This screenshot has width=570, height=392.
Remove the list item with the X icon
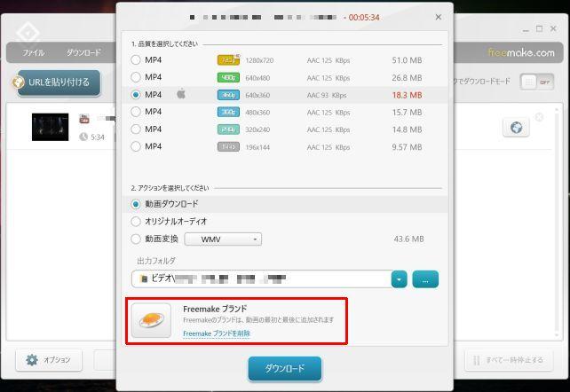tap(540, 117)
